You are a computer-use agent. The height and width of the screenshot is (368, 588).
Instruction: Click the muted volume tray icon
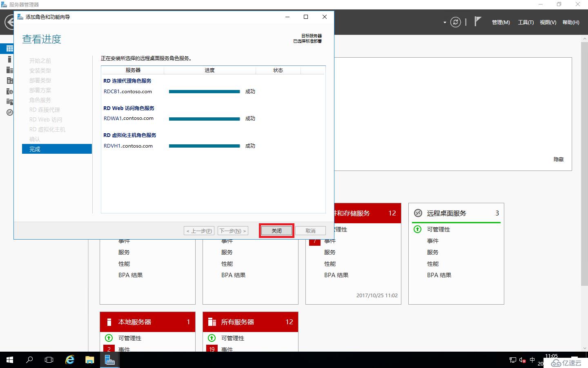click(522, 360)
